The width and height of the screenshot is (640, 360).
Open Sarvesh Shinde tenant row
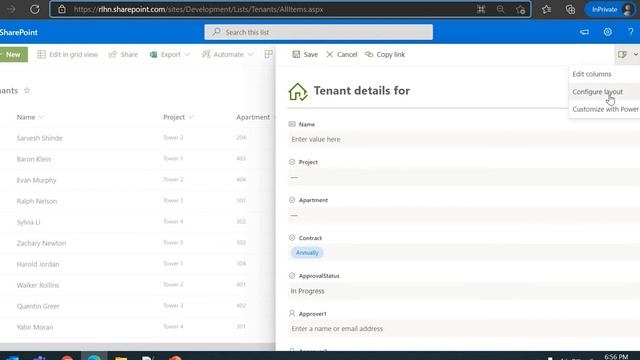point(40,138)
